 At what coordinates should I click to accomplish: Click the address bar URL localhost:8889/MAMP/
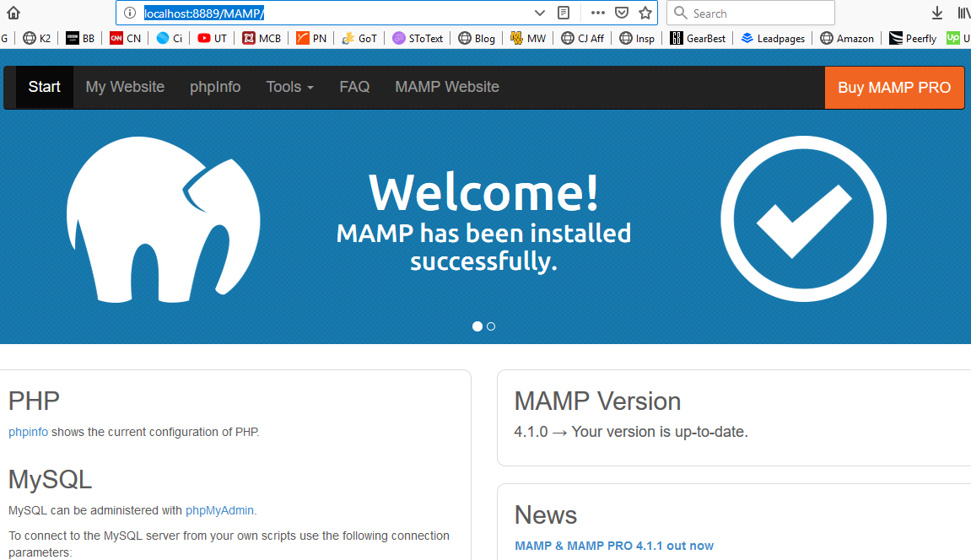coord(204,13)
